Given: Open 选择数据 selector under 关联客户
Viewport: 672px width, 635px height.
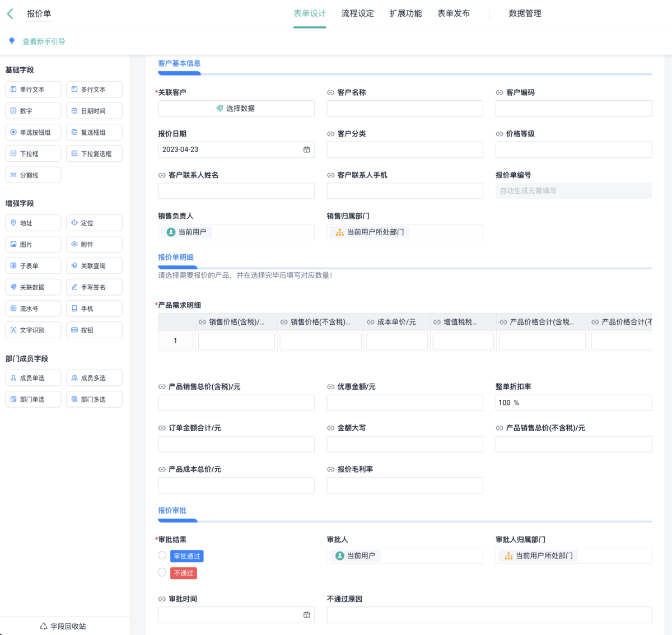Looking at the screenshot, I should click(x=236, y=109).
